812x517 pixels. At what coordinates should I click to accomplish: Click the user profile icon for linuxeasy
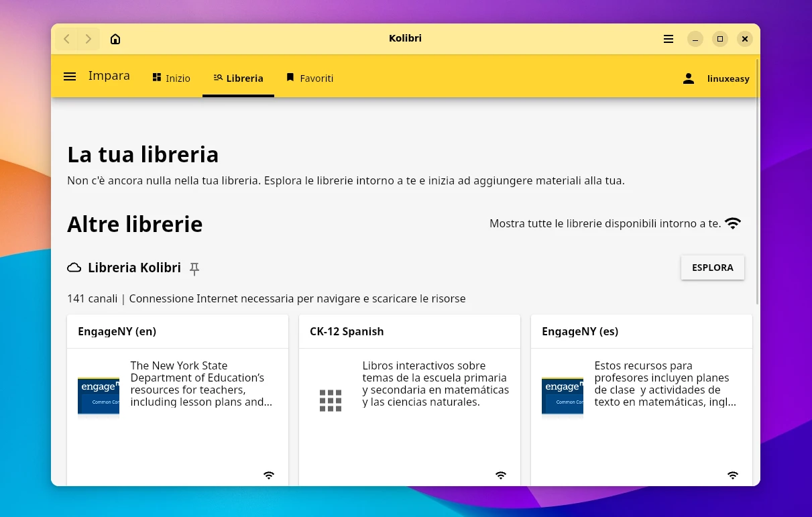pyautogui.click(x=688, y=78)
